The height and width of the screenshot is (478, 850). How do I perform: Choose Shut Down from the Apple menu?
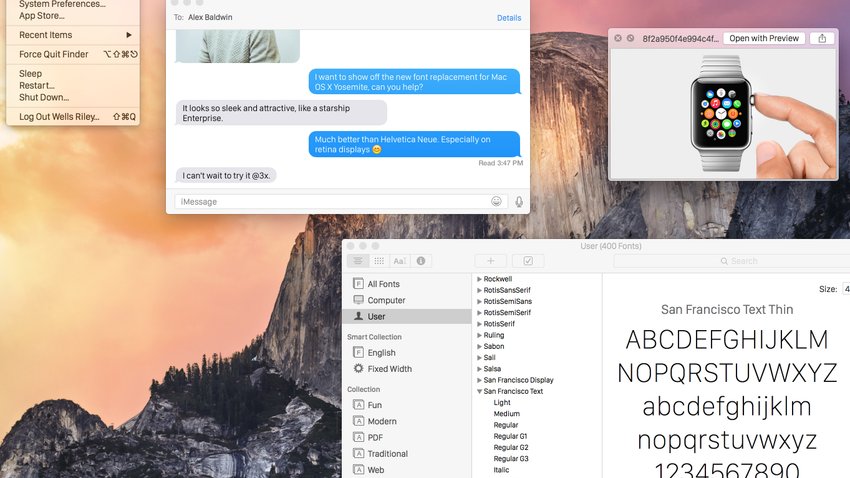(73, 98)
